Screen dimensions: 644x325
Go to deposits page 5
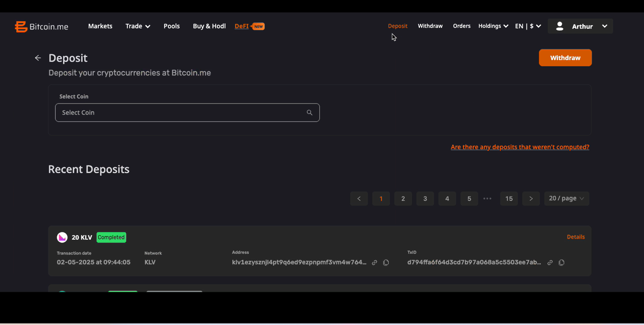point(469,199)
